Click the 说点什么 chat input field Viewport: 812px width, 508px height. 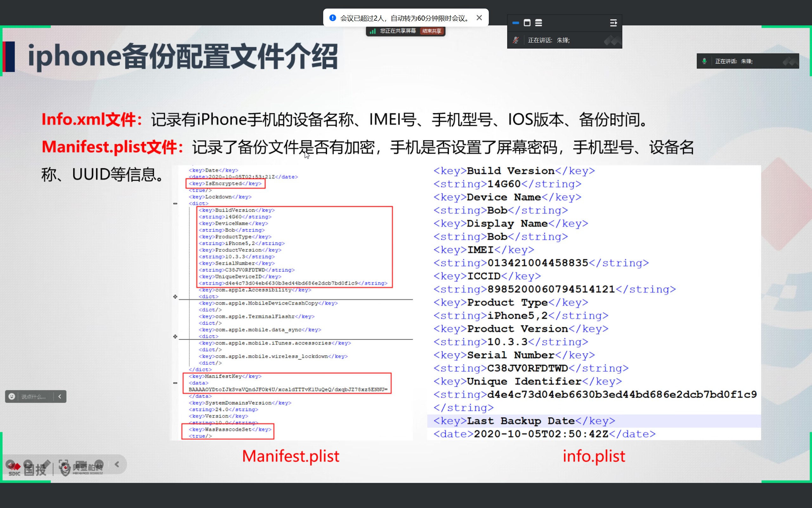(x=34, y=397)
